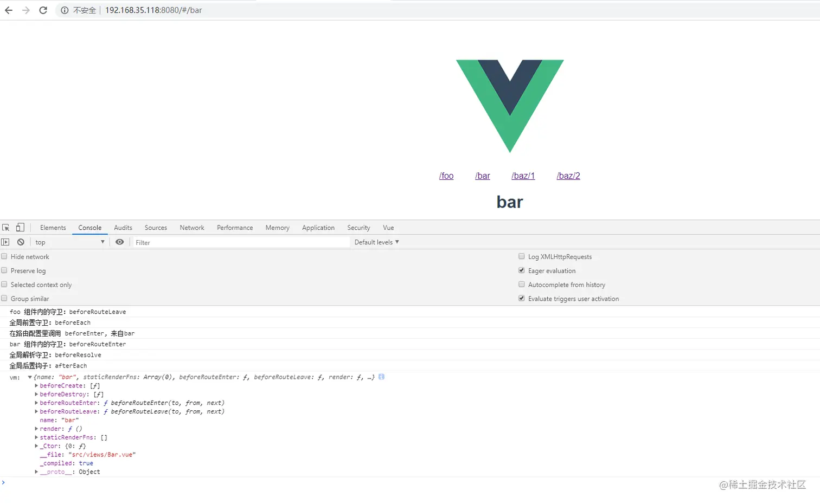Viewport: 820px width, 504px height.
Task: Open the Security tab
Action: [x=358, y=228]
